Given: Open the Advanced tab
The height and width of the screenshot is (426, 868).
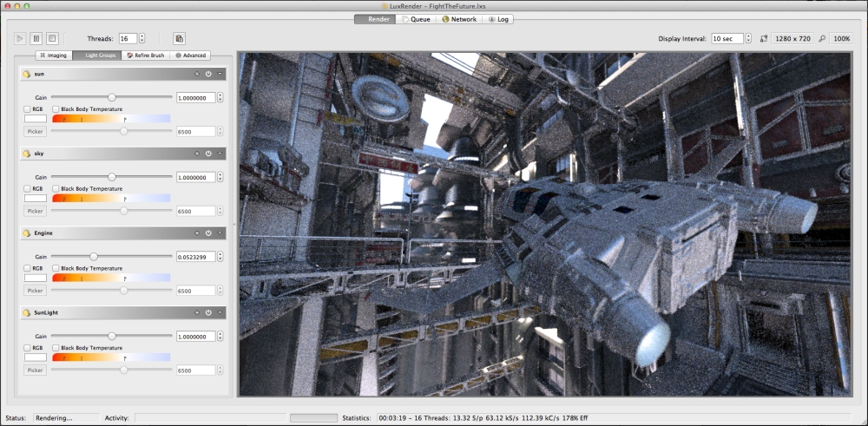Looking at the screenshot, I should tap(190, 56).
